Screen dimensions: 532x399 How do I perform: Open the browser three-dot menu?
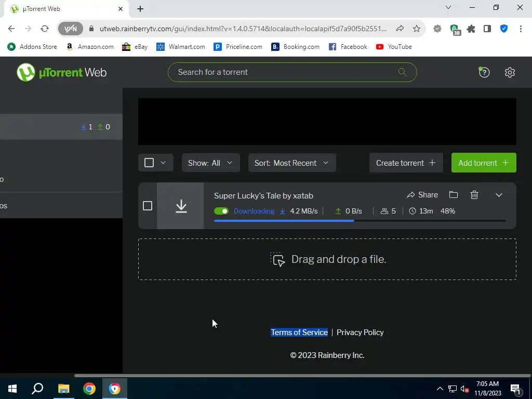pyautogui.click(x=521, y=29)
